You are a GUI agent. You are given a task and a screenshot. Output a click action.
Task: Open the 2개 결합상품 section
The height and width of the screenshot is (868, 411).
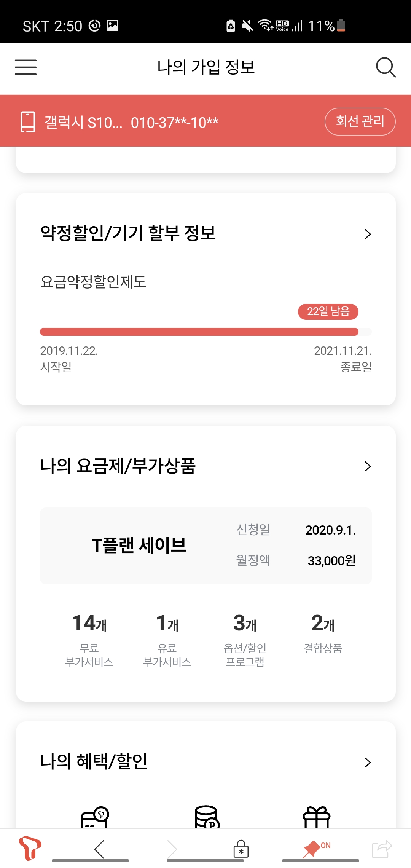pyautogui.click(x=323, y=632)
